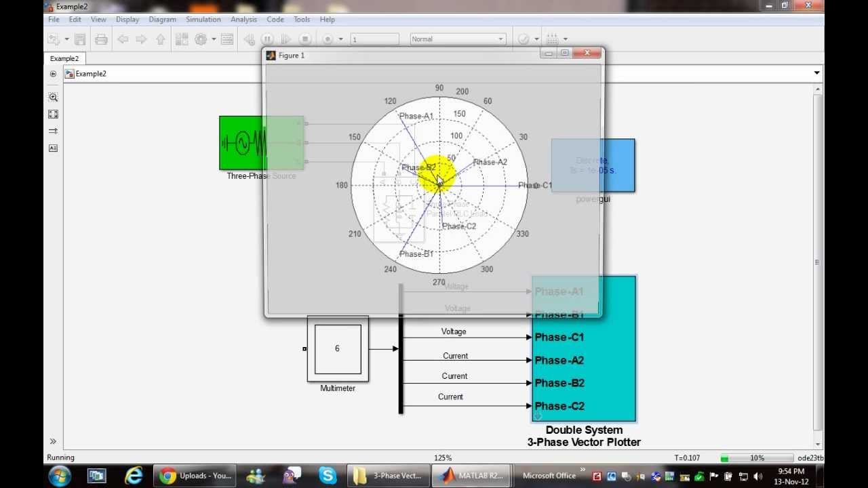Image resolution: width=868 pixels, height=488 pixels.
Task: Toggle the sample time display palette icon
Action: [x=53, y=131]
